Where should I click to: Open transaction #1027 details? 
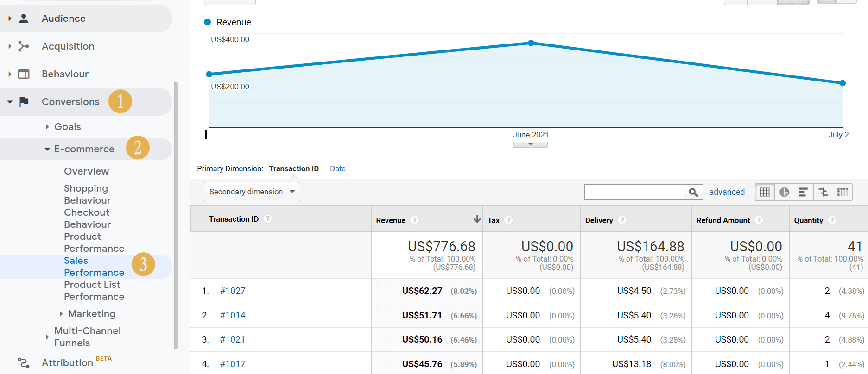click(x=232, y=291)
